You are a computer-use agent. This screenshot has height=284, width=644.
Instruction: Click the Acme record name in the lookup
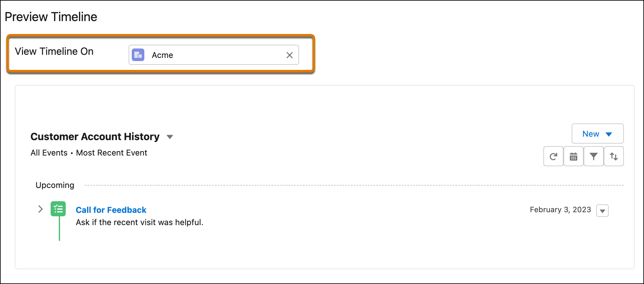[x=162, y=55]
